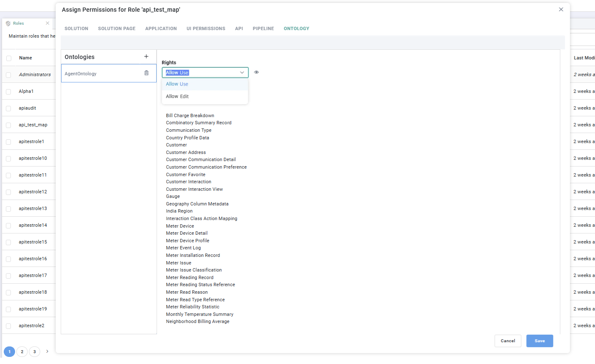Select page 1 in pagination
595x364 pixels.
click(9, 352)
